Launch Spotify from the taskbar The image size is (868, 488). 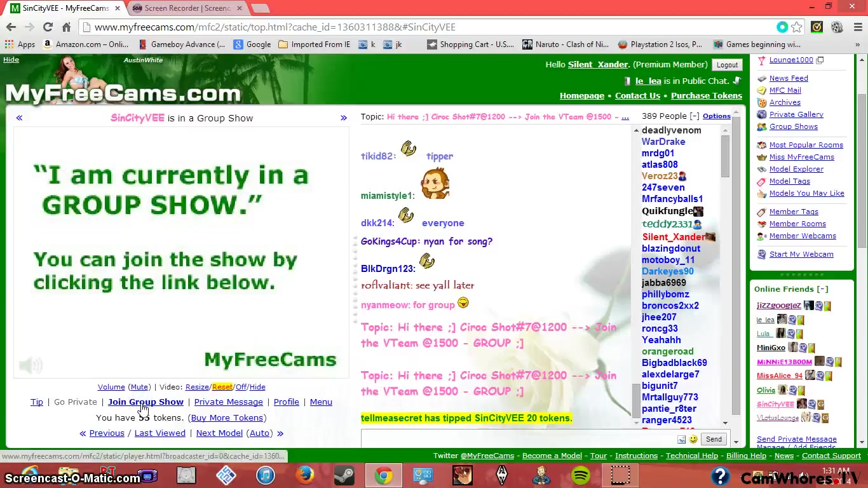pyautogui.click(x=581, y=475)
